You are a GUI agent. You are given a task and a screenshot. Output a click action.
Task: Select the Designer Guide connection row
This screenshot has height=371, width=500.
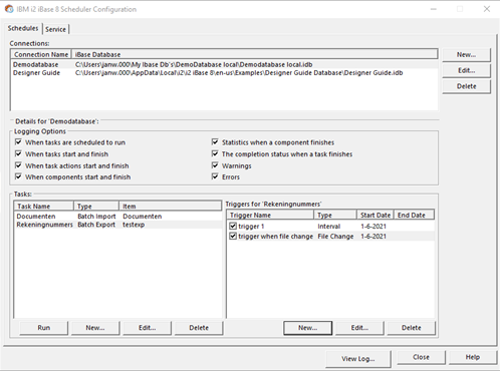pyautogui.click(x=224, y=73)
